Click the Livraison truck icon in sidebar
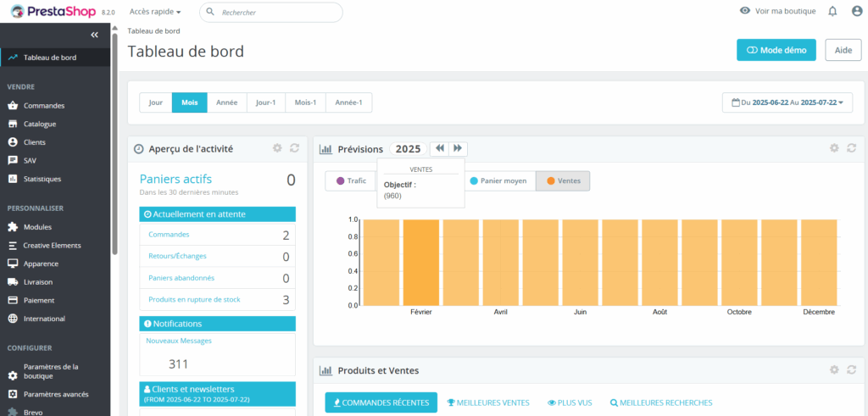The height and width of the screenshot is (416, 868). 13,282
